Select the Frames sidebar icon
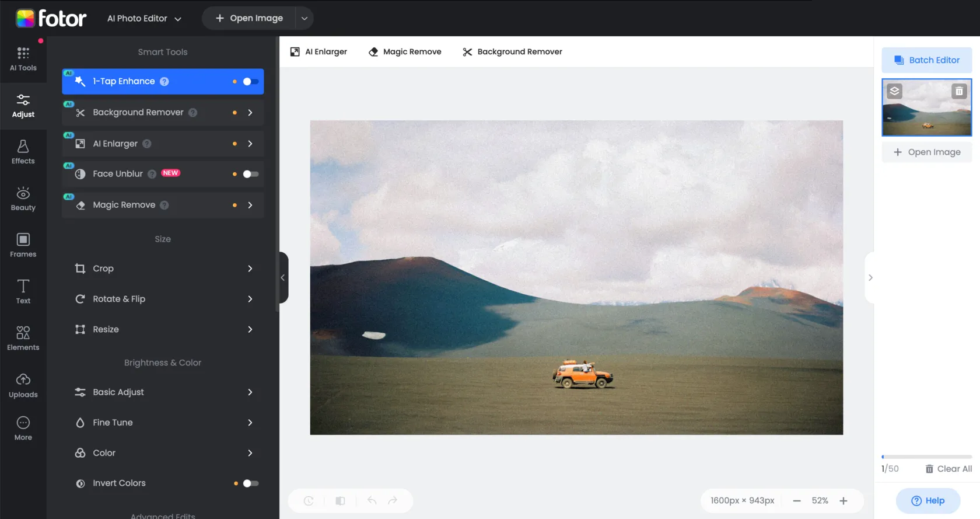 tap(23, 245)
